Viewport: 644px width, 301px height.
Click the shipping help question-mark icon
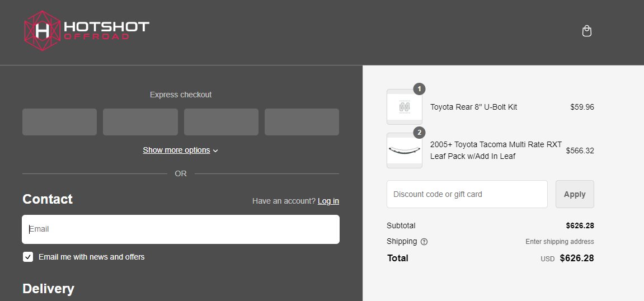[x=424, y=242]
